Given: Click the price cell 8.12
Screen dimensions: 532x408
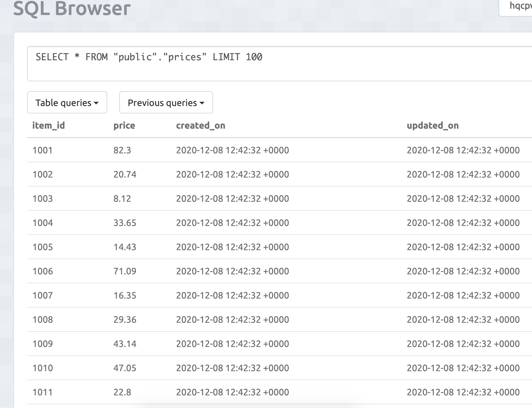Looking at the screenshot, I should pos(122,199).
